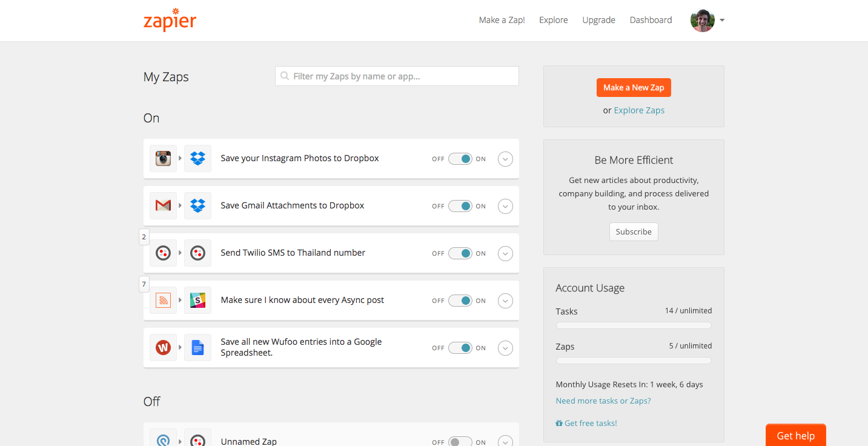Viewport: 868px width, 446px height.
Task: Open the Dashboard menu item
Action: tap(651, 19)
